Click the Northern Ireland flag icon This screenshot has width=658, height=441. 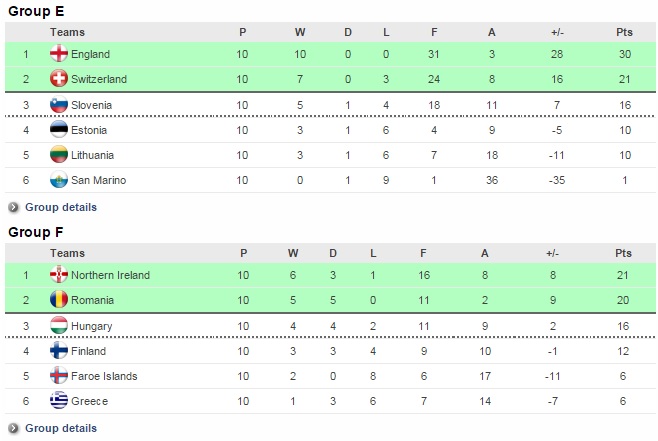point(58,275)
